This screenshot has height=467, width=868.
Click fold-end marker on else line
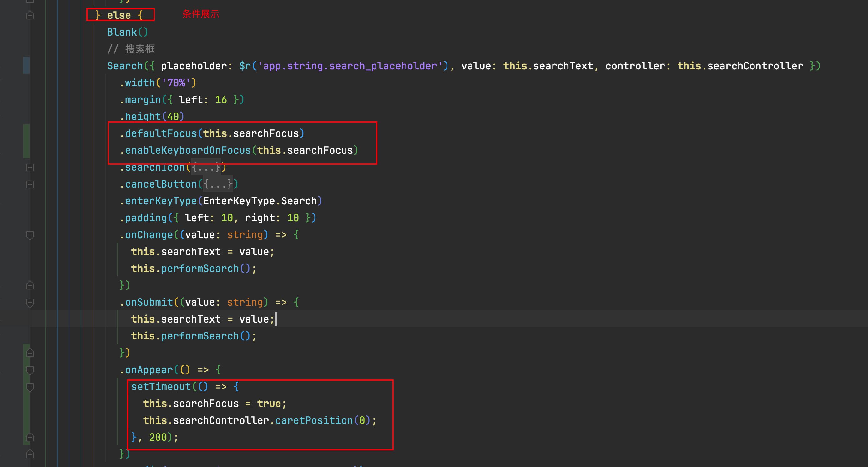[30, 16]
